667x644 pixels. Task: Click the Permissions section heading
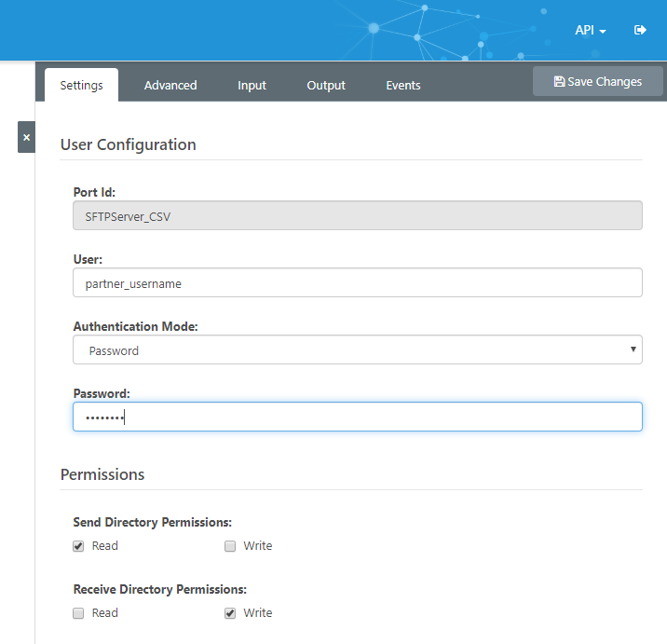pos(102,474)
